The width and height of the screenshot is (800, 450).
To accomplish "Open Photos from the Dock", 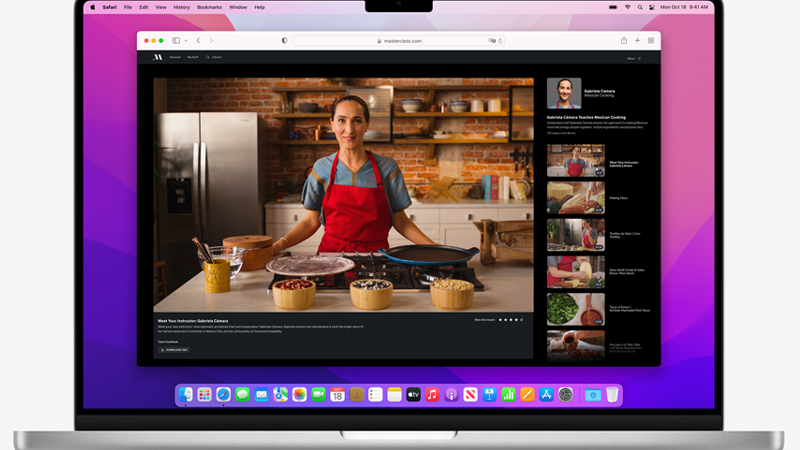I will tap(299, 394).
